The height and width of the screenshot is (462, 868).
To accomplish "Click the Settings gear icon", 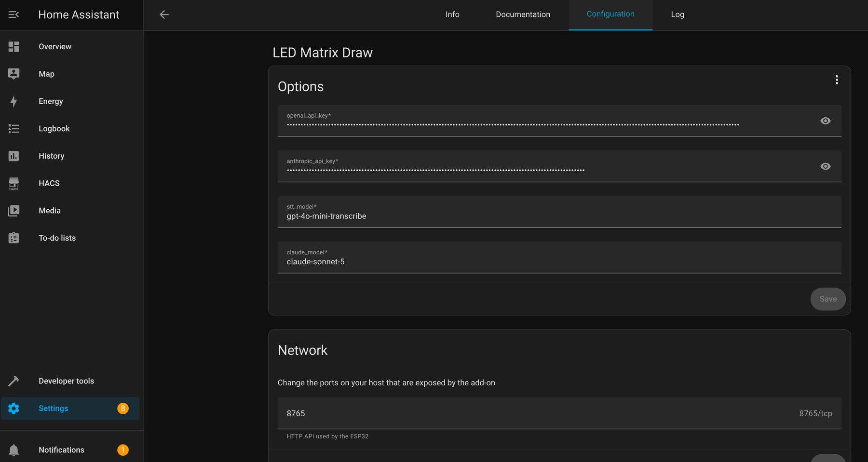I will [14, 408].
